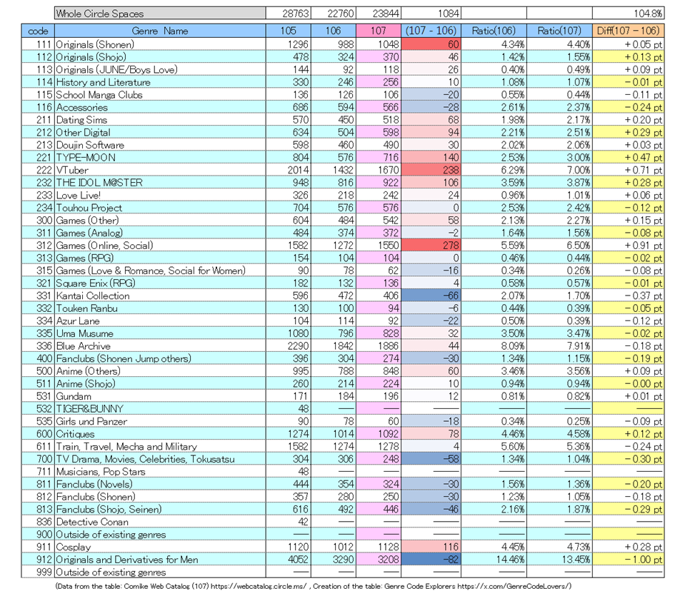700x591 pixels.
Task: Select the 'Cosplay' genre cell
Action: [160, 547]
